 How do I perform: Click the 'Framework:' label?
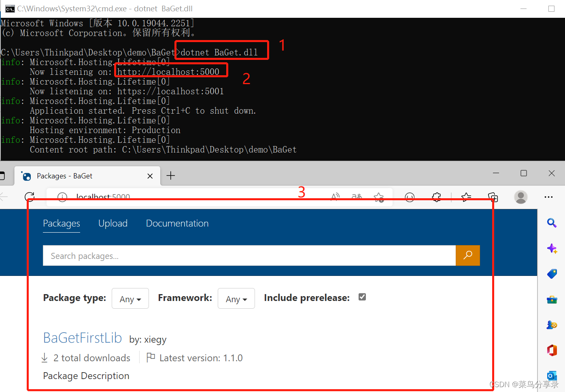185,298
